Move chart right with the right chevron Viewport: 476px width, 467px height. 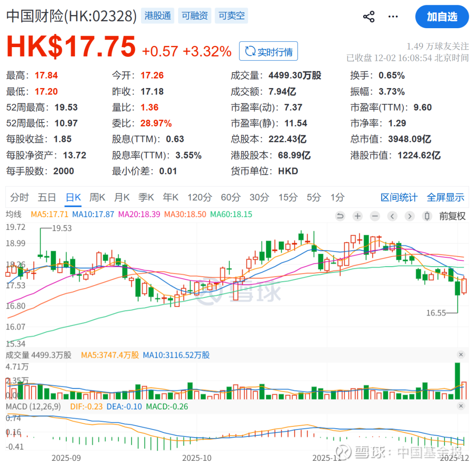click(x=409, y=216)
